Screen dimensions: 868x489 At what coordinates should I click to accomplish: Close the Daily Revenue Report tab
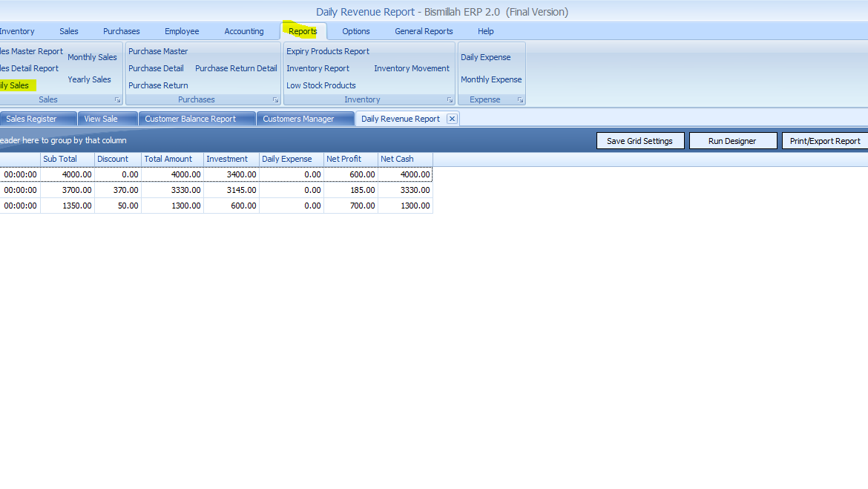(452, 119)
